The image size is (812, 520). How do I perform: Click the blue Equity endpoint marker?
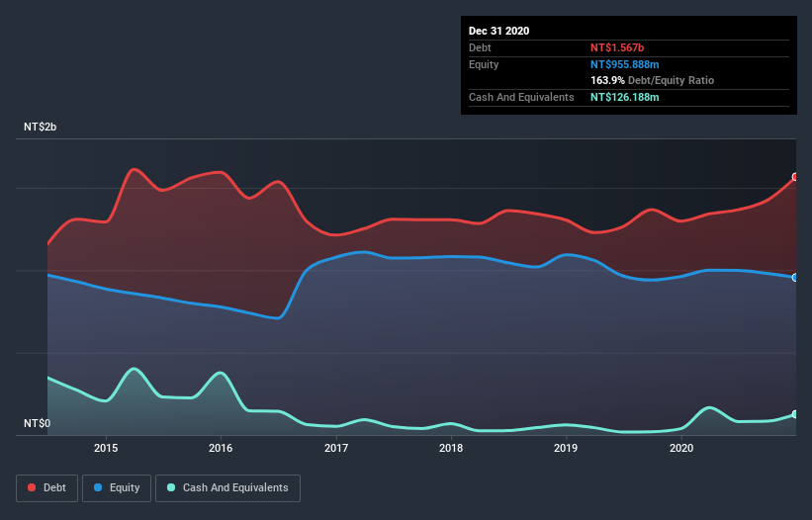click(x=795, y=278)
